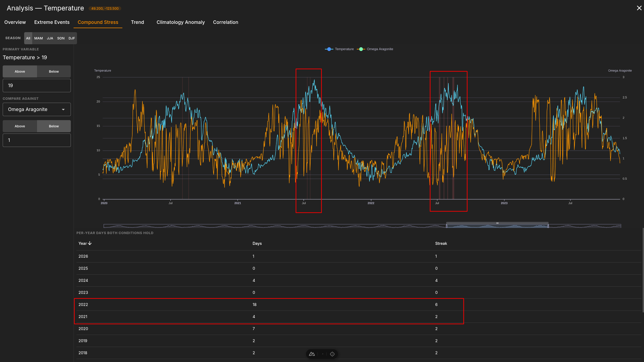Image resolution: width=644 pixels, height=362 pixels.
Task: Set compare variable condition to Below
Action: (54, 126)
